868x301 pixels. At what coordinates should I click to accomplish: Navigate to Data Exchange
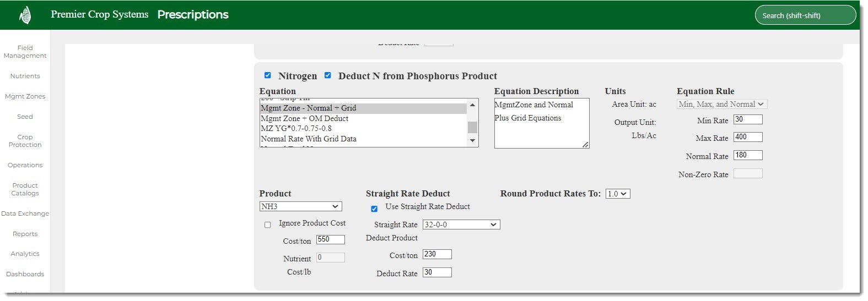coord(25,214)
